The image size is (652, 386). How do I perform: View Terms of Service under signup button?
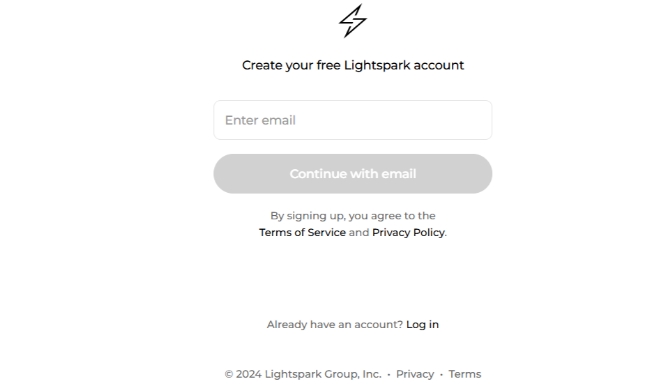(x=302, y=232)
